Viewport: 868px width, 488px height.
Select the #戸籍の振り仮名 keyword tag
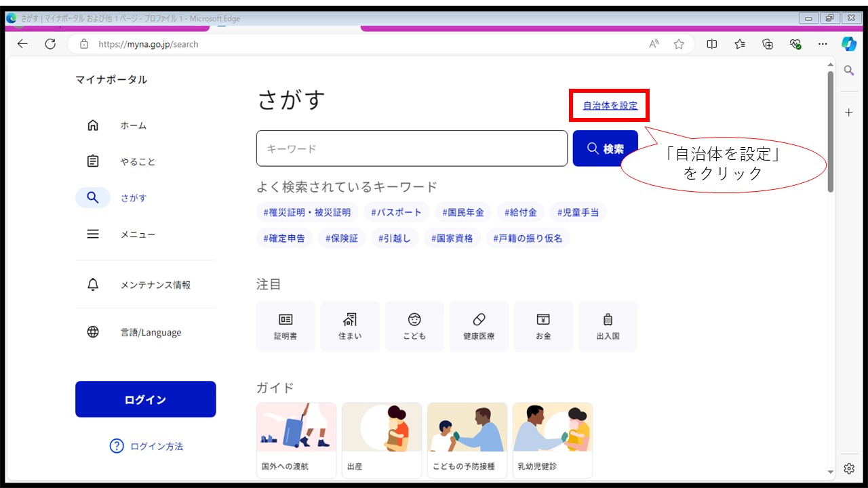[528, 239]
